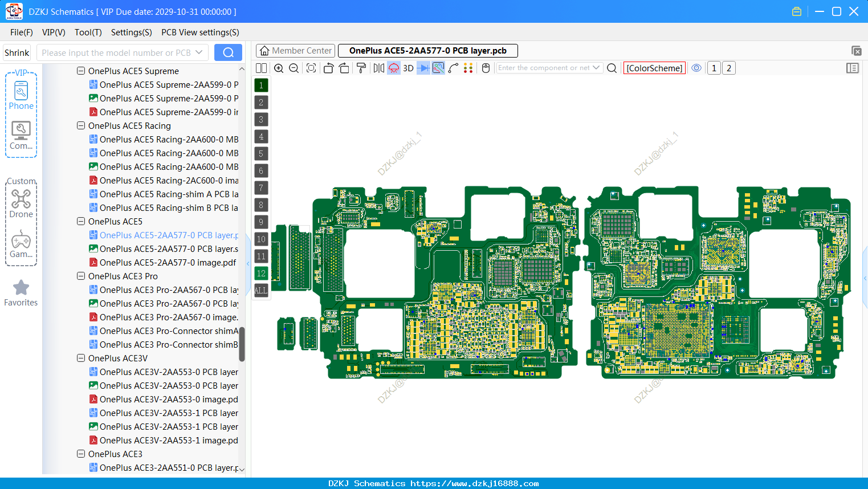Zoom out of the PCB view
This screenshot has width=868, height=489.
tap(294, 68)
